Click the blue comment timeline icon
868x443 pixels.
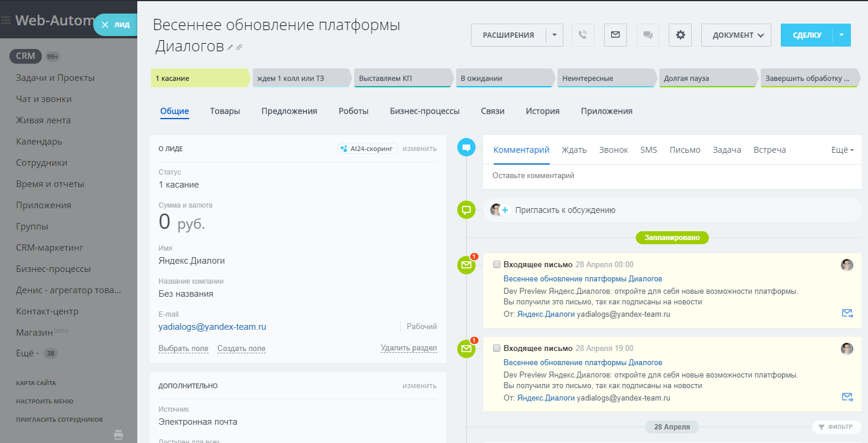pos(467,147)
